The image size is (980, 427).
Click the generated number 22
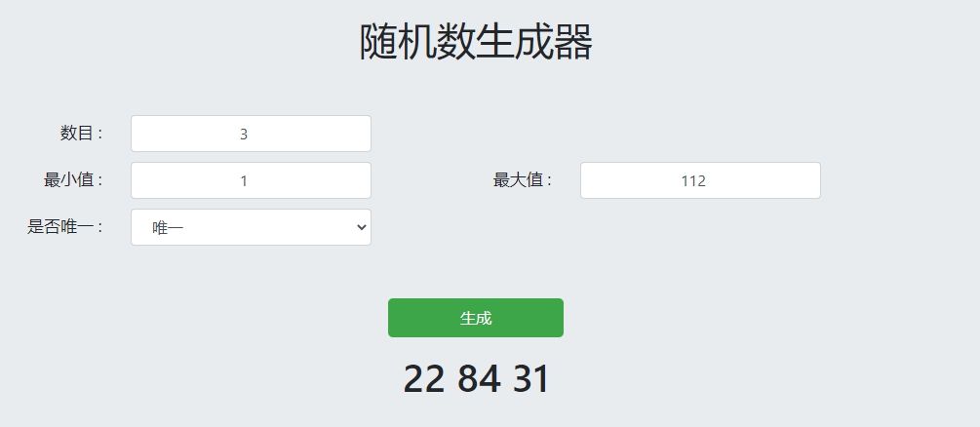click(424, 379)
